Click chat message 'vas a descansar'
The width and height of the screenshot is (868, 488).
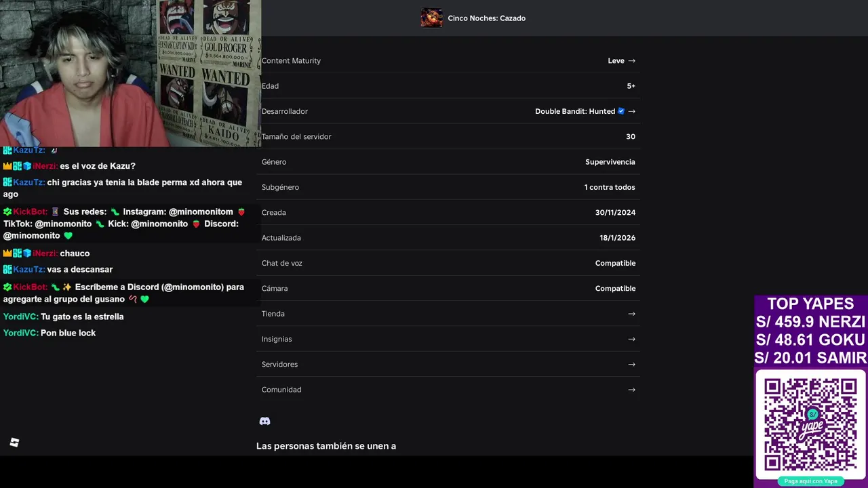80,270
